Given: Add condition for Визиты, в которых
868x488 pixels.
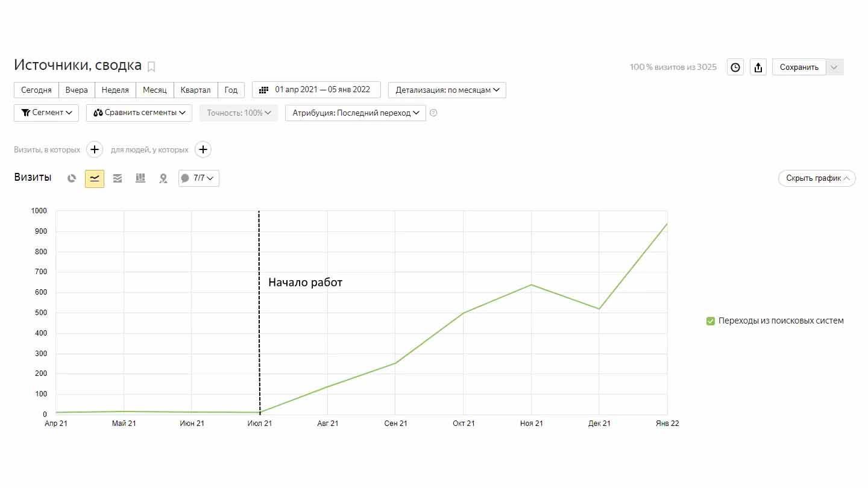Looking at the screenshot, I should pyautogui.click(x=95, y=149).
